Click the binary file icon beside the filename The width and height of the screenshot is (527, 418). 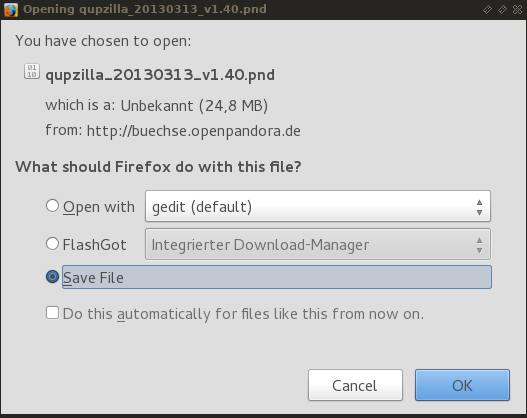pos(32,71)
